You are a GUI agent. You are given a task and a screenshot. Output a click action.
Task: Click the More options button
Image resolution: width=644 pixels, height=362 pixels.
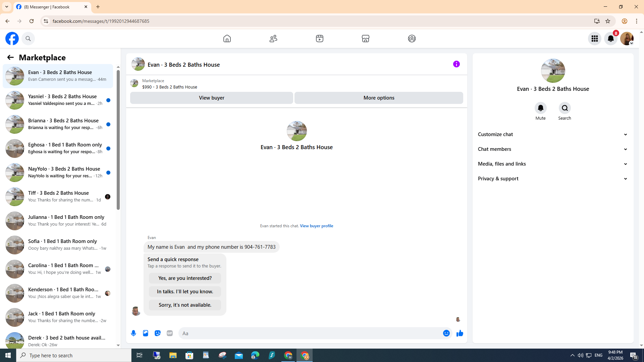(x=379, y=98)
